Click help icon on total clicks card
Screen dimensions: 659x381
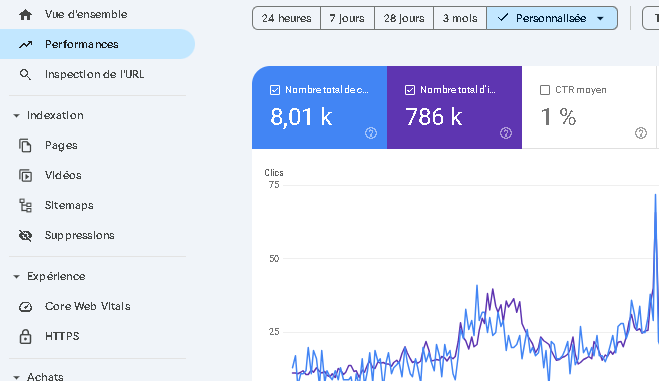coord(371,133)
